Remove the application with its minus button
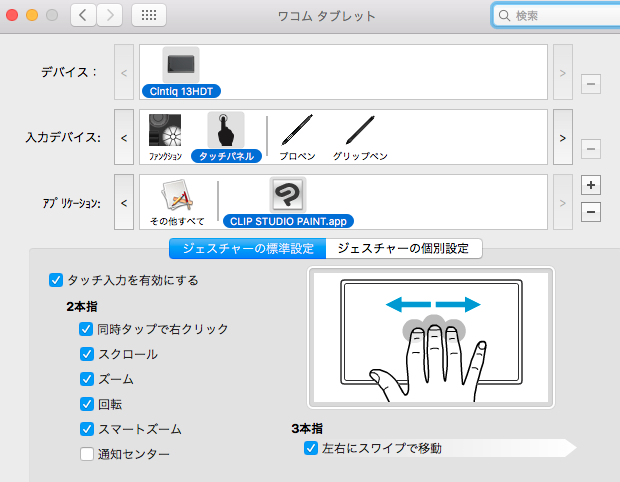The width and height of the screenshot is (620, 482). (x=591, y=212)
